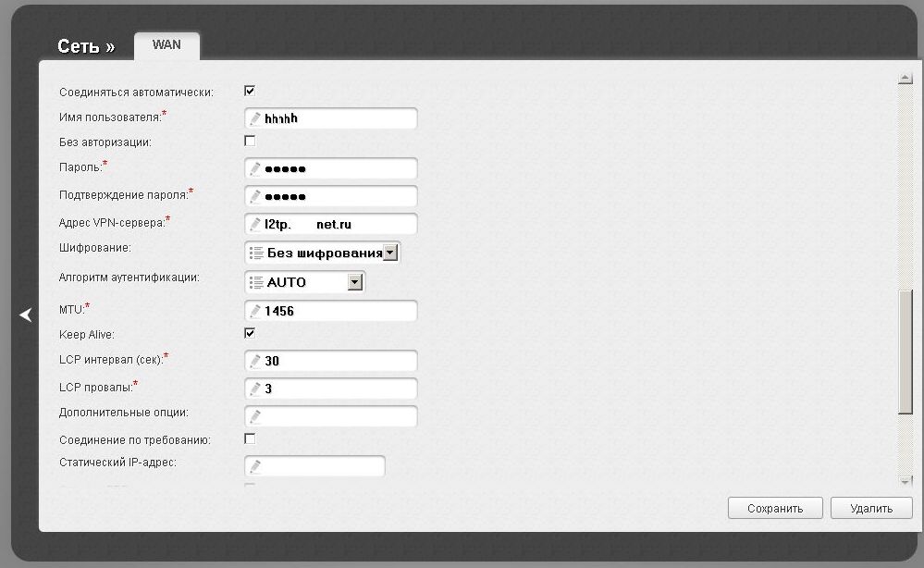Open the 'Без шифрования' encryption dropdown
This screenshot has height=568, width=924.
pyautogui.click(x=323, y=253)
